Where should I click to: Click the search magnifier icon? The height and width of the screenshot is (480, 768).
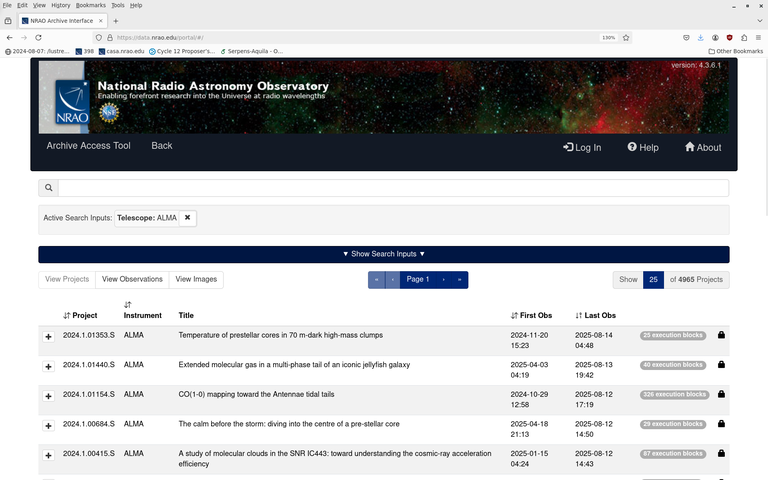click(x=48, y=188)
